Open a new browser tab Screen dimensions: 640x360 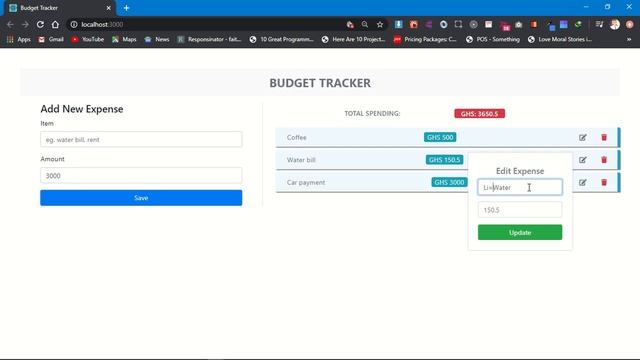127,8
